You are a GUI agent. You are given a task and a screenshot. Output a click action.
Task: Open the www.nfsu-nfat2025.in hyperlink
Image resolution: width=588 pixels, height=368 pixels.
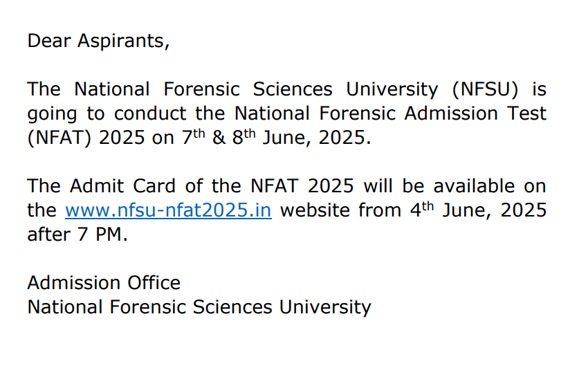tap(168, 210)
